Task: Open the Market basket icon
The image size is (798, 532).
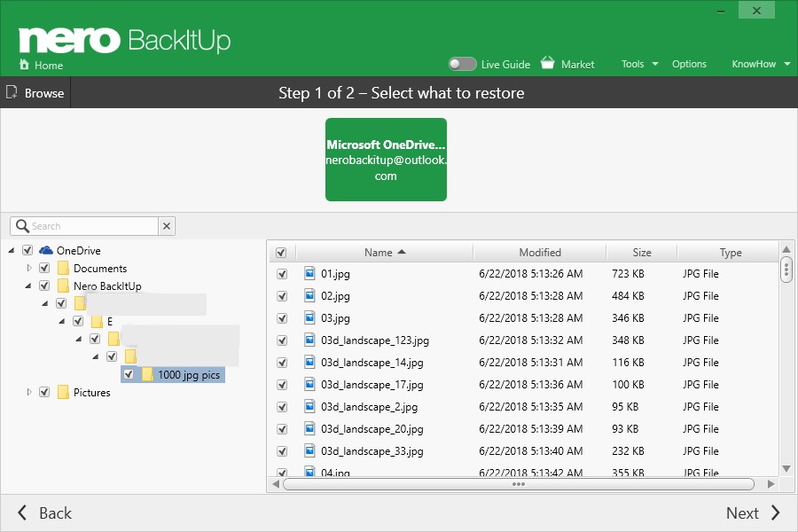Action: 548,63
